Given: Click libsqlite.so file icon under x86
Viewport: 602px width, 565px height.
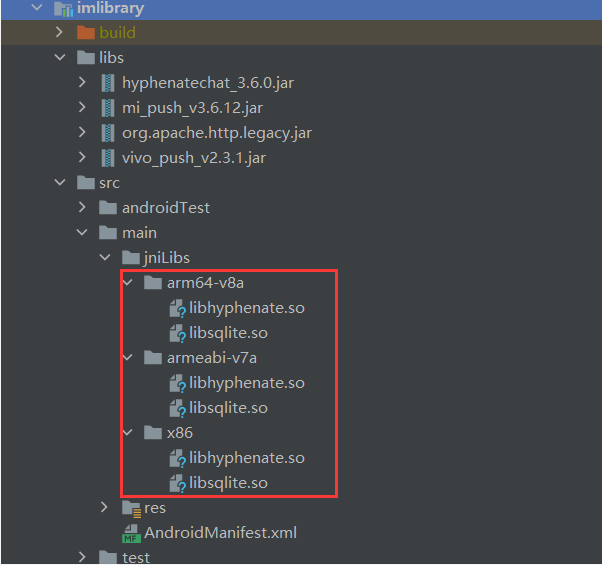Looking at the screenshot, I should [x=178, y=483].
